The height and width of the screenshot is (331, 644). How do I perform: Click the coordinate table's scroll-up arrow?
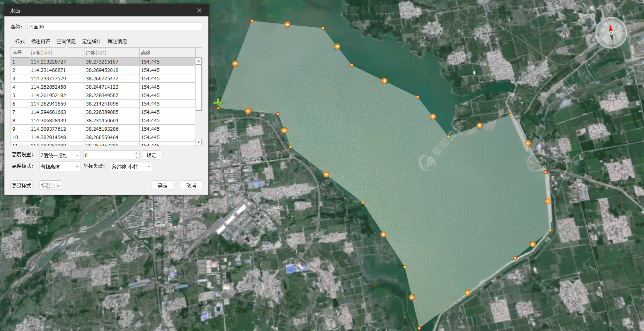coord(198,61)
